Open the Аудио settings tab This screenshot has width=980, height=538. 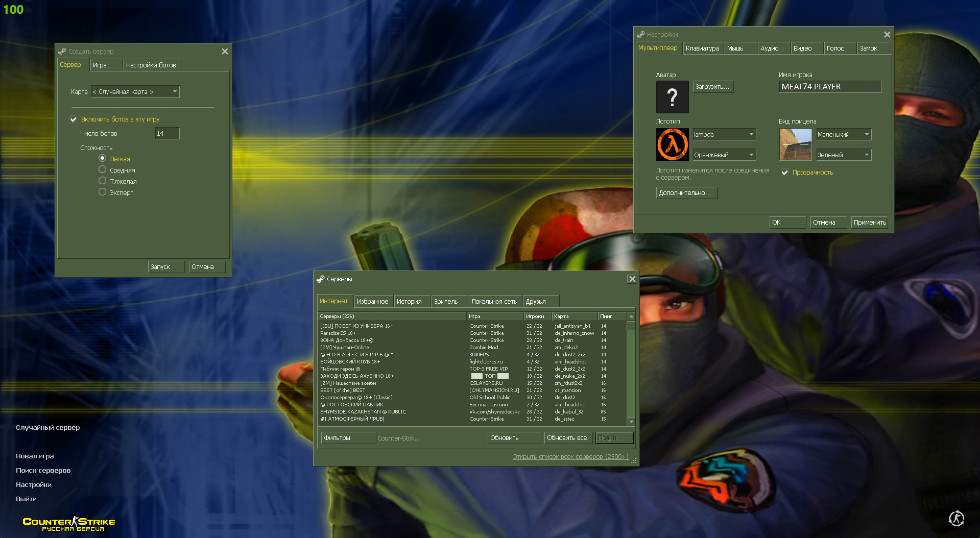pyautogui.click(x=773, y=48)
